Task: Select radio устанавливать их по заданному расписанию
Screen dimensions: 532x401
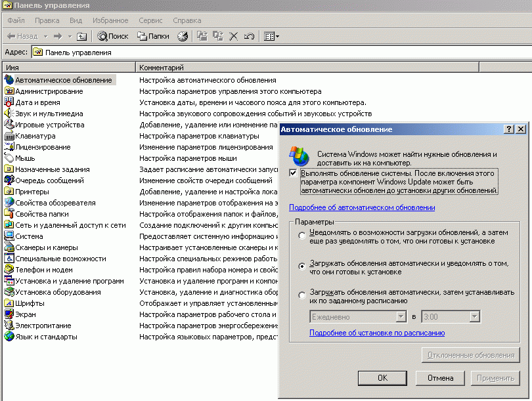Action: point(301,295)
